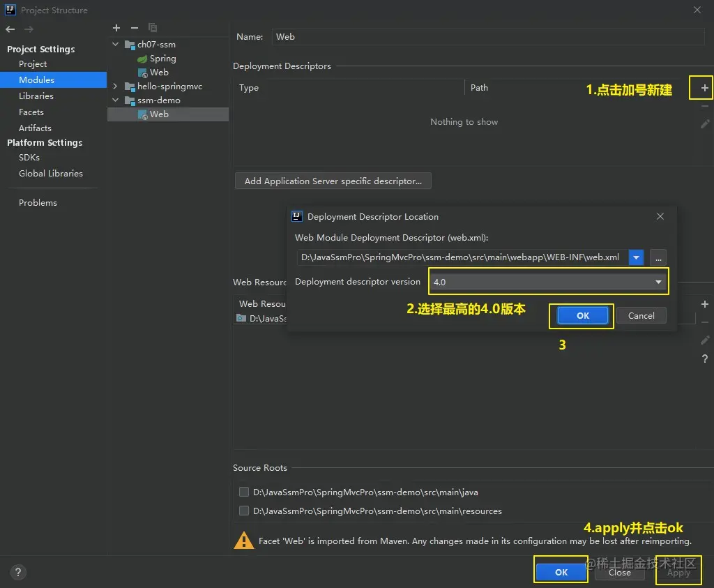Open the Problems page
Screen dimensions: 714x588
[x=38, y=203]
